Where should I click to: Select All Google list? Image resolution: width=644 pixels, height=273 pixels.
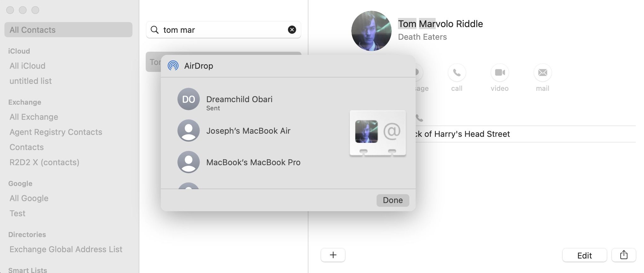click(29, 198)
